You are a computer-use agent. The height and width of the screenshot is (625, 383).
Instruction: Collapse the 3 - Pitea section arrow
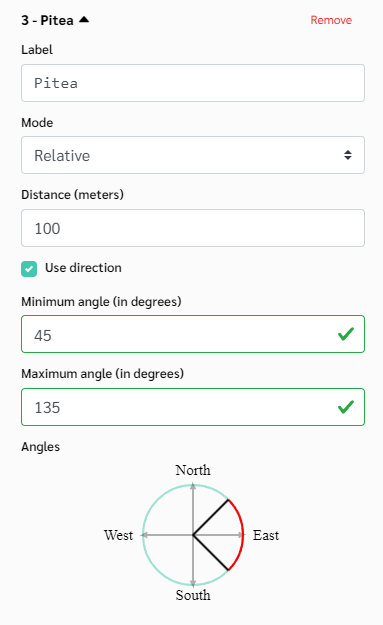pyautogui.click(x=84, y=20)
